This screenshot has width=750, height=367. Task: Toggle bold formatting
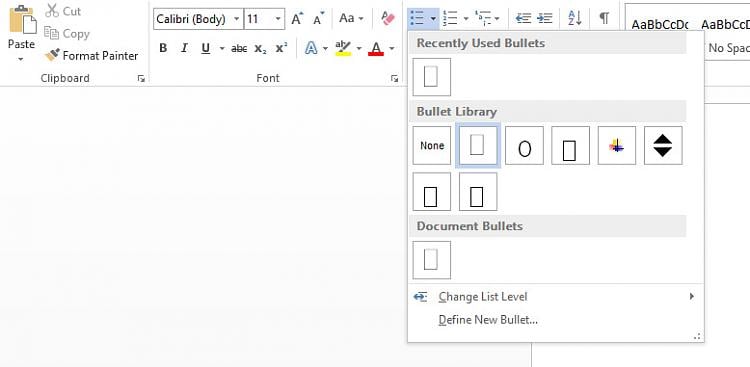[163, 48]
